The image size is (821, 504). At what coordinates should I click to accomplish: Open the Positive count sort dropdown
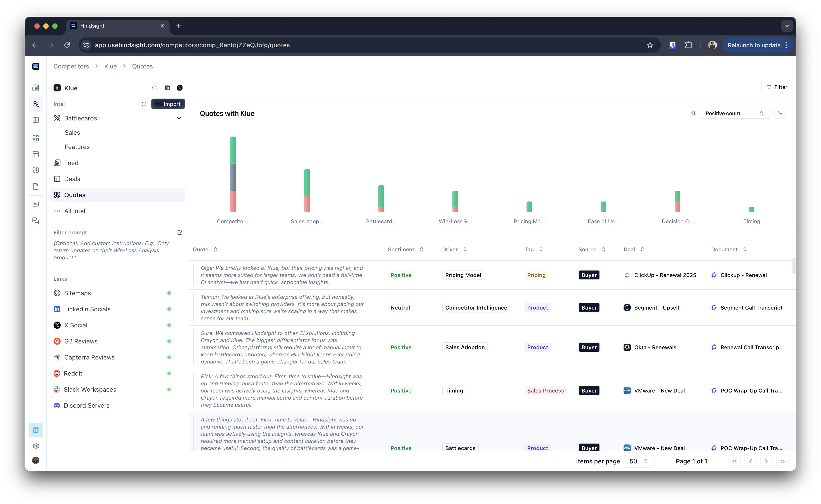coord(735,113)
